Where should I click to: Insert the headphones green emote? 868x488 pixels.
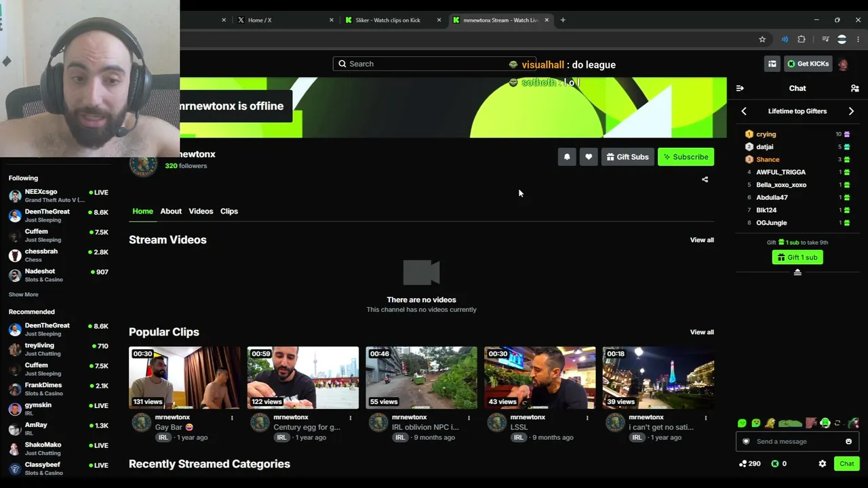[825, 423]
